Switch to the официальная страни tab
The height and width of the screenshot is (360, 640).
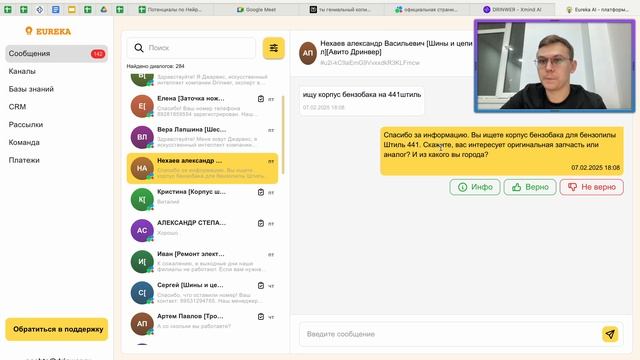(427, 9)
